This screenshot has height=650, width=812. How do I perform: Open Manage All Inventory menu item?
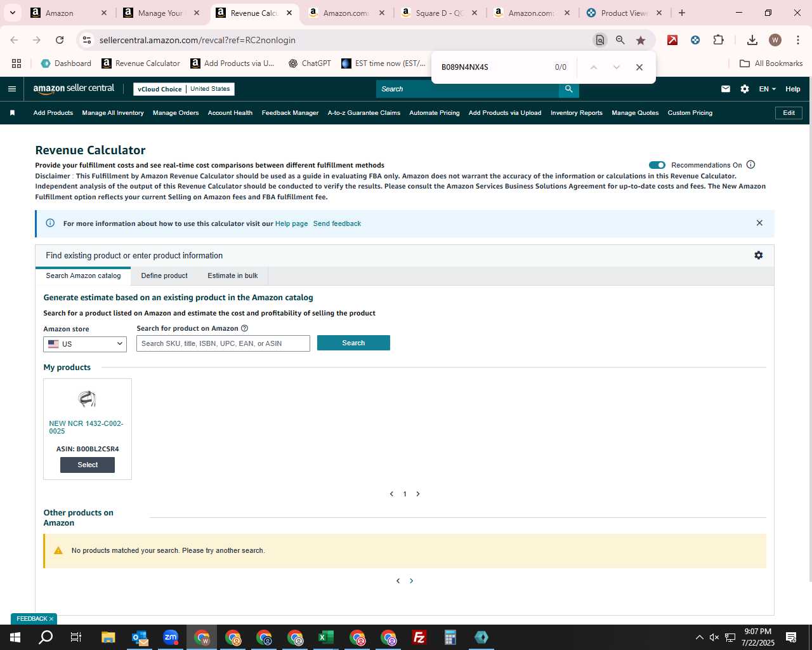(x=113, y=113)
